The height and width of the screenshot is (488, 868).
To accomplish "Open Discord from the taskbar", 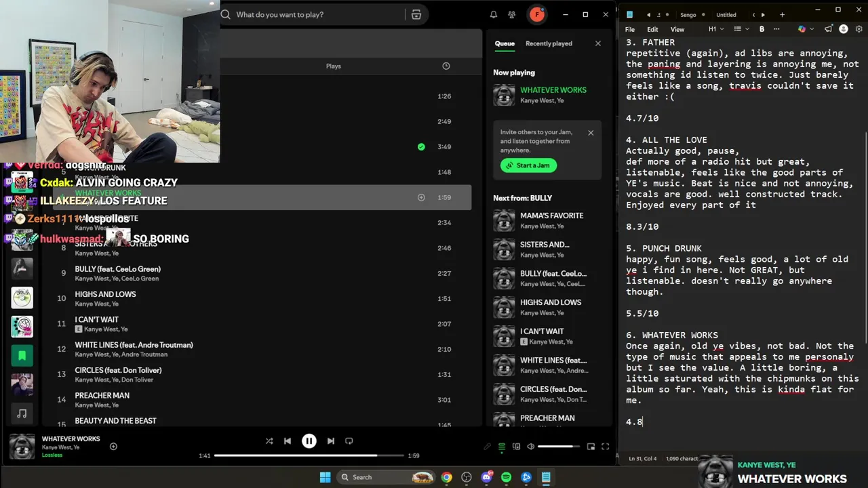I will coord(486,477).
